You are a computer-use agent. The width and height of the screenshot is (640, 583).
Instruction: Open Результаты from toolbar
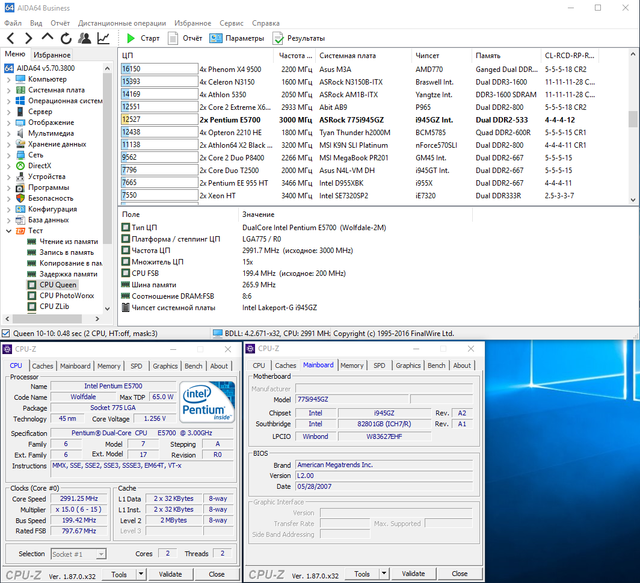coord(299,38)
